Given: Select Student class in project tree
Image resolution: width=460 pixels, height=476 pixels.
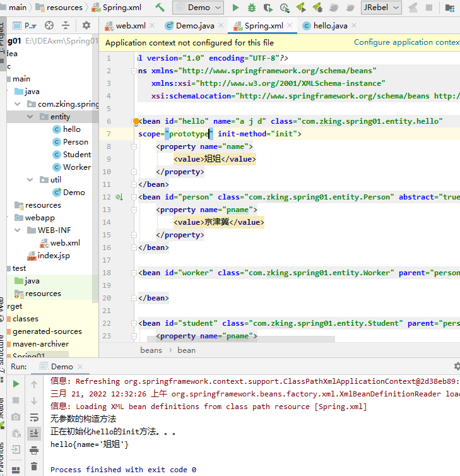Looking at the screenshot, I should (77, 155).
